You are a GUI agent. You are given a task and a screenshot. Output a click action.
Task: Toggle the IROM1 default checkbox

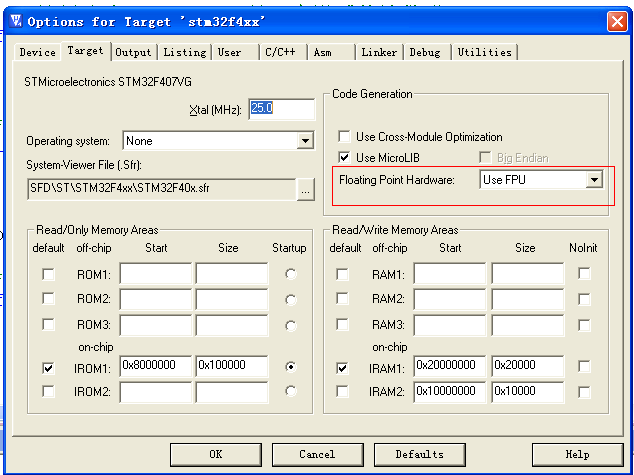48,368
